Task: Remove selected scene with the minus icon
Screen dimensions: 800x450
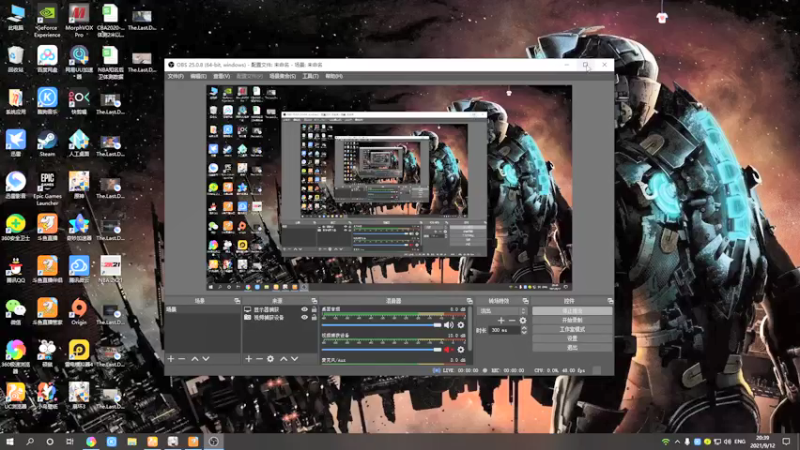Action: pyautogui.click(x=182, y=359)
